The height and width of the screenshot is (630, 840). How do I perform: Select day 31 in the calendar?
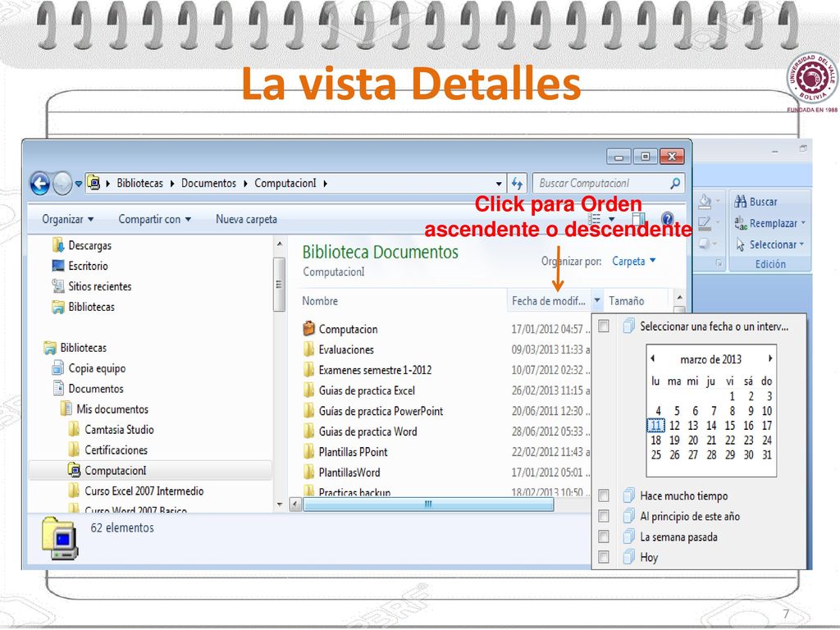point(767,454)
